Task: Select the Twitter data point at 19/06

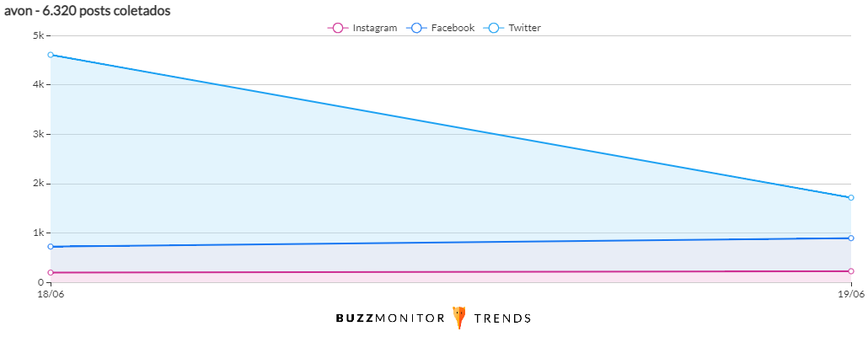Action: 851,198
